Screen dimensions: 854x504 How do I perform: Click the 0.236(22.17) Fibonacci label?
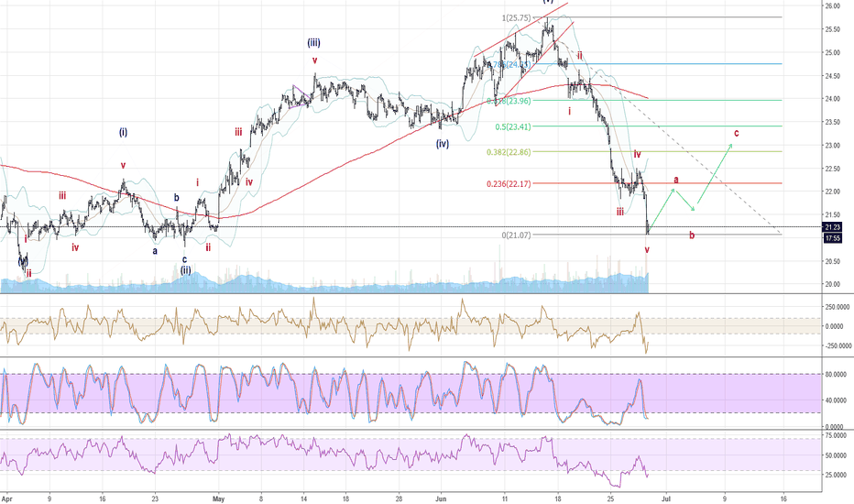[509, 183]
